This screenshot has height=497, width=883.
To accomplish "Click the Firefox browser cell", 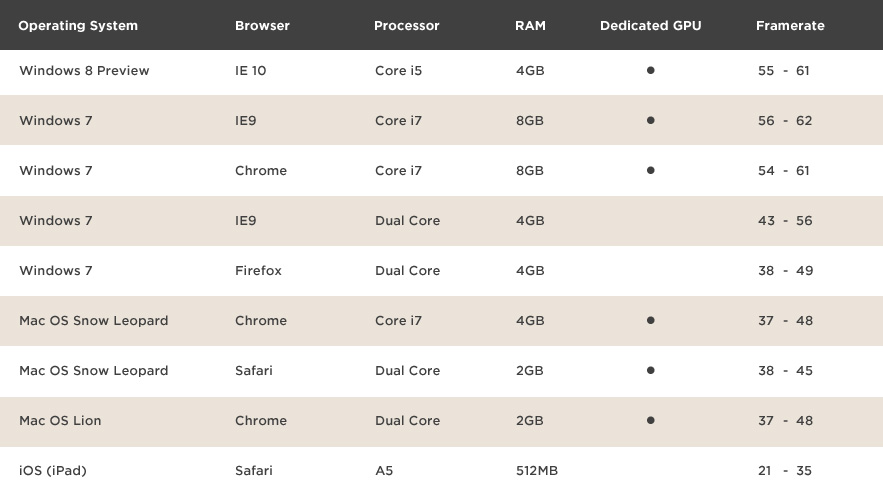I will pos(258,271).
